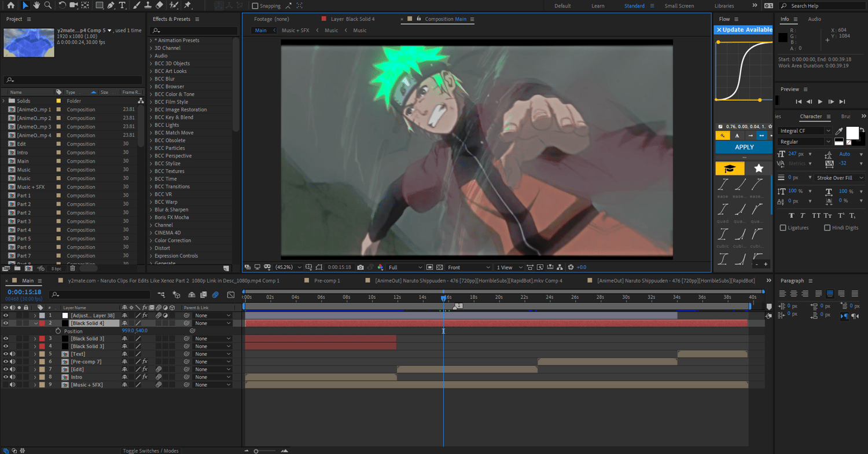Click the Position stopwatch icon
This screenshot has width=868, height=454.
[58, 331]
